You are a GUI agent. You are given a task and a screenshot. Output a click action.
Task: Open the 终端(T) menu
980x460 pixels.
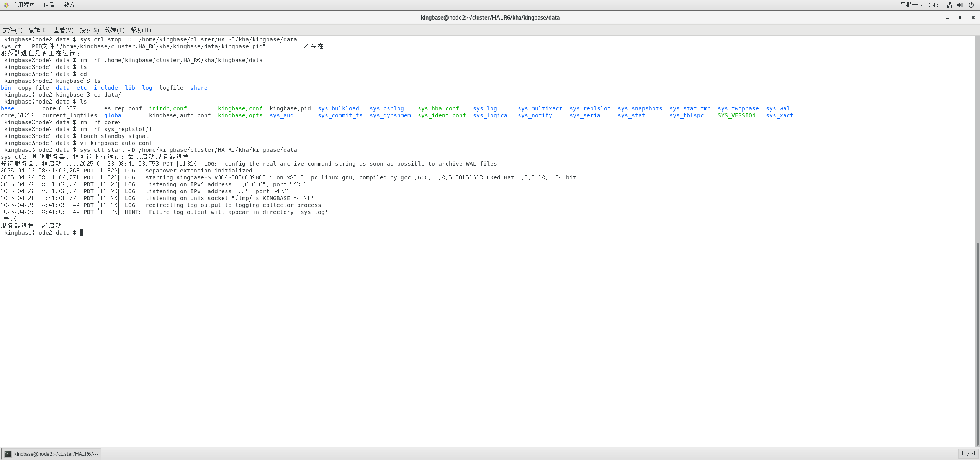click(x=115, y=30)
